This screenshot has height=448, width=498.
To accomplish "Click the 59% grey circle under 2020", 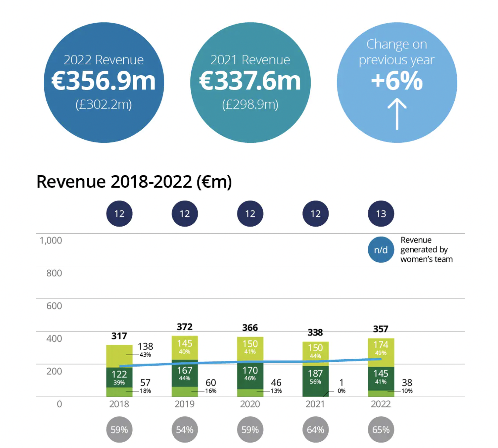I will (250, 430).
